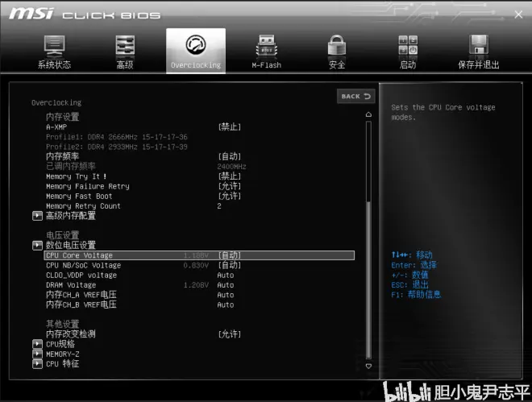Click the 0.830V NB/SoC reading
Screen dimensions: 532x402
pyautogui.click(x=196, y=265)
